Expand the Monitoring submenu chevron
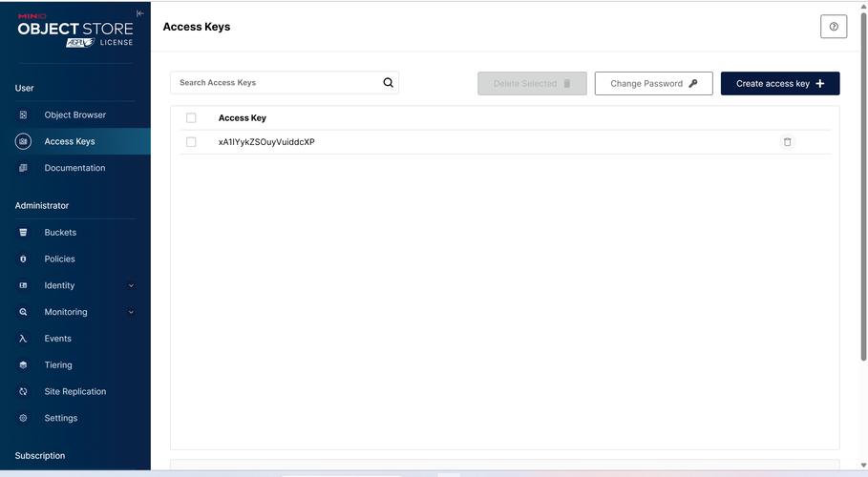868x477 pixels. pyautogui.click(x=131, y=313)
